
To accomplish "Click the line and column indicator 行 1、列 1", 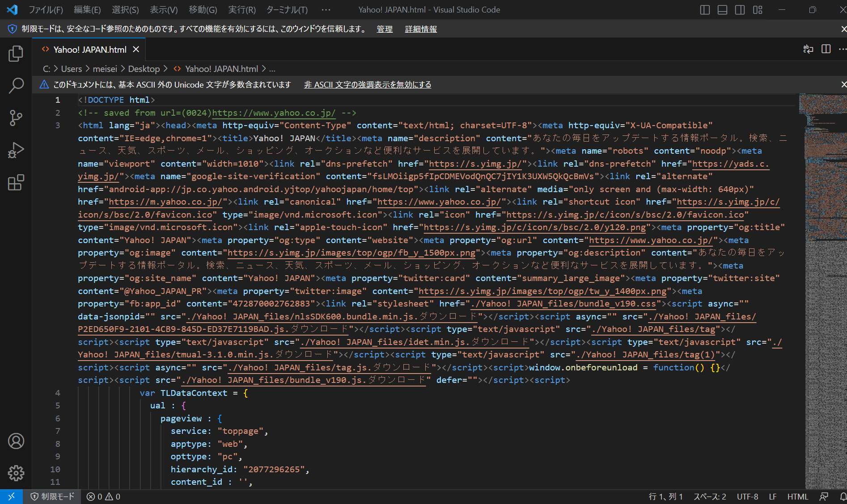I will (x=666, y=496).
